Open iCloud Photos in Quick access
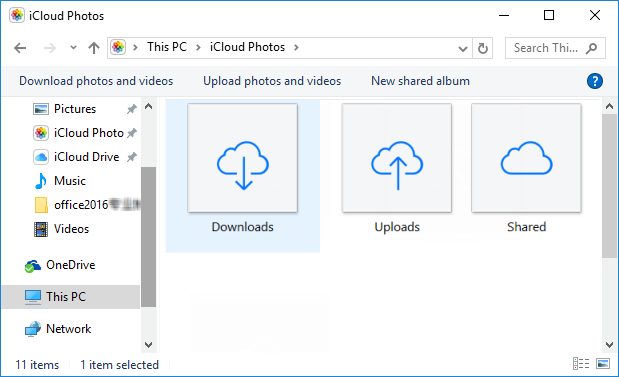The image size is (619, 377). [x=88, y=133]
